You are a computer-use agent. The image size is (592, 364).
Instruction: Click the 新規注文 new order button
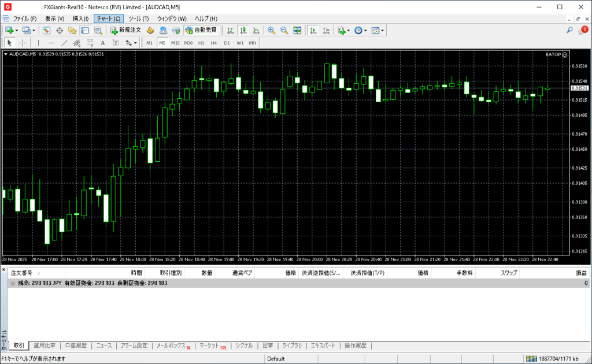(x=125, y=30)
